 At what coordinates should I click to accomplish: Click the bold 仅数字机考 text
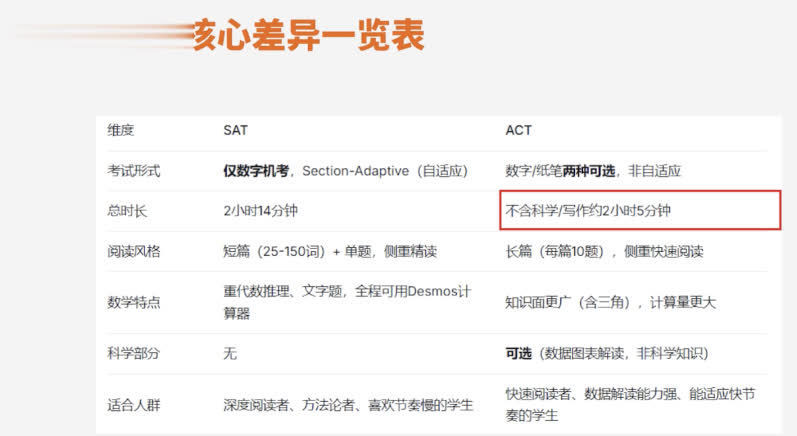[256, 171]
